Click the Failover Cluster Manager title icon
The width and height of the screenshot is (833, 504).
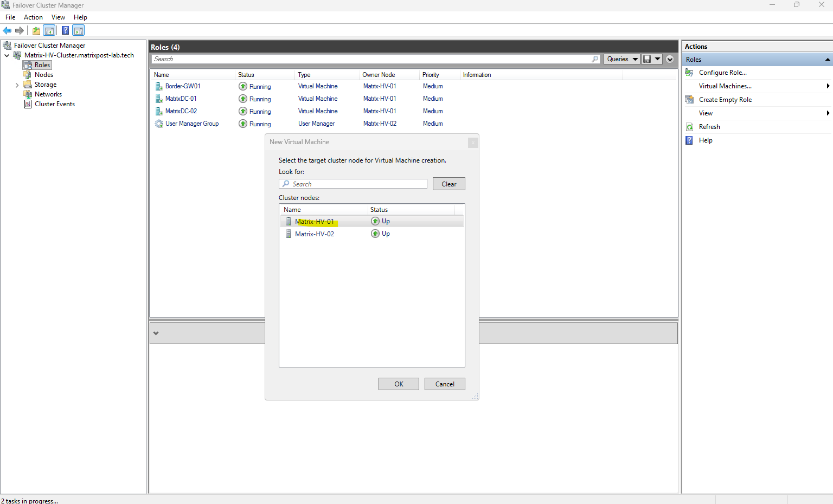[5, 5]
